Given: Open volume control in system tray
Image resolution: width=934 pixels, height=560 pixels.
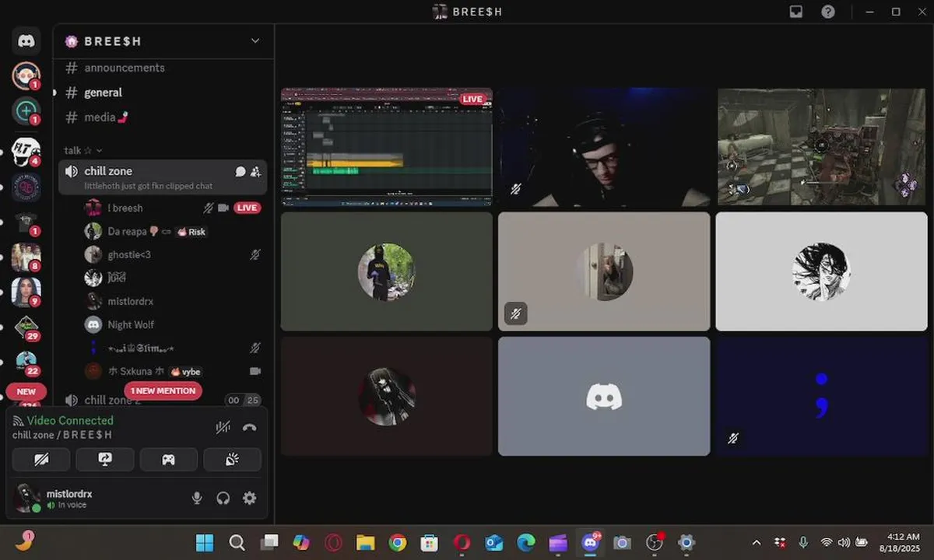Looking at the screenshot, I should click(x=844, y=542).
